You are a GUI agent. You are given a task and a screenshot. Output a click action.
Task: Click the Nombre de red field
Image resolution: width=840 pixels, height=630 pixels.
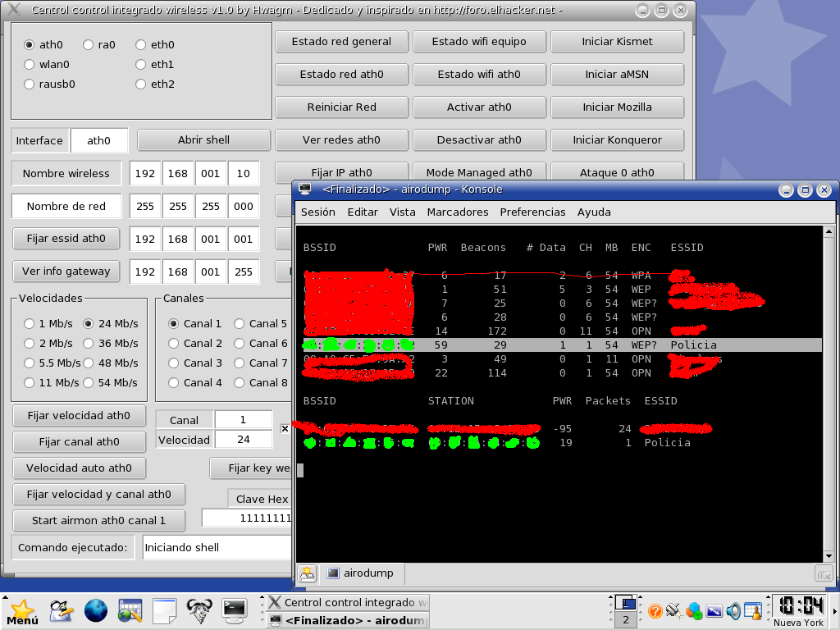tap(66, 206)
